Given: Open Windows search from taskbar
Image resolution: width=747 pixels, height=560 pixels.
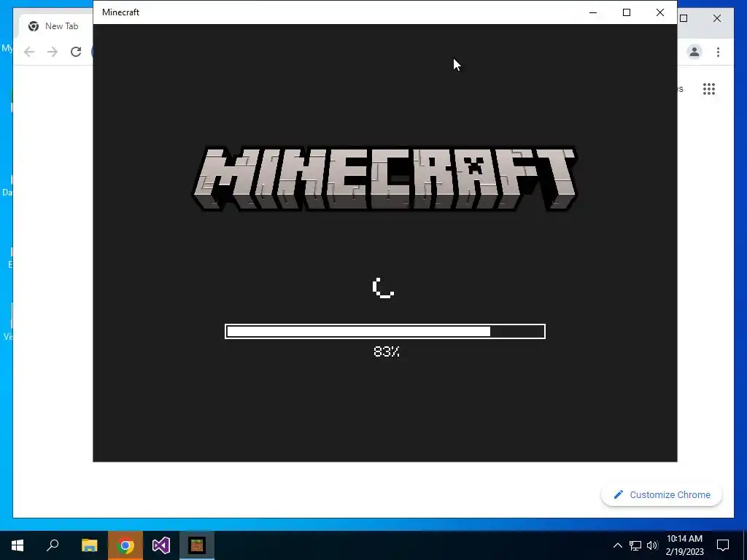Looking at the screenshot, I should click(x=53, y=545).
